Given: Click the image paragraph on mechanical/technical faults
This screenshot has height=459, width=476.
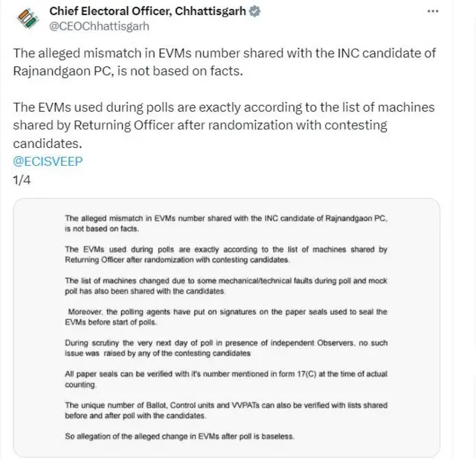Looking at the screenshot, I should point(225,286).
